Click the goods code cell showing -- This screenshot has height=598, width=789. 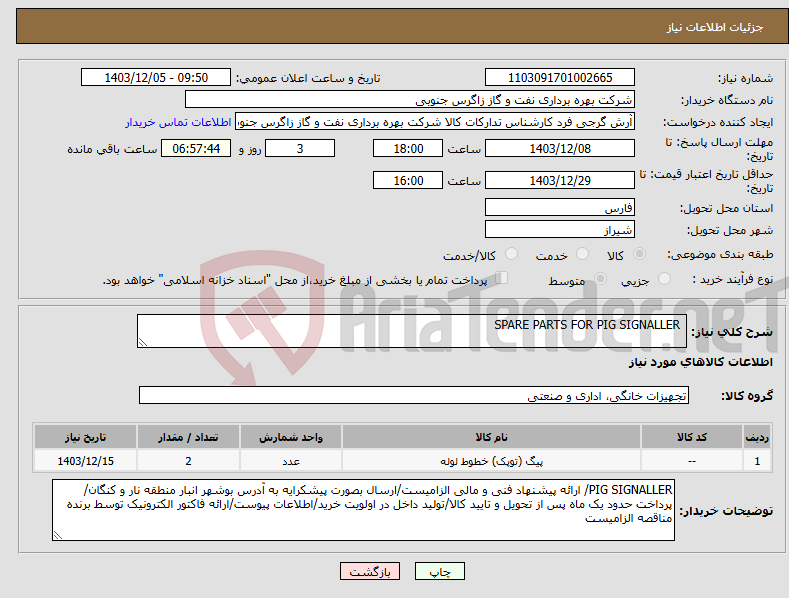(x=692, y=461)
